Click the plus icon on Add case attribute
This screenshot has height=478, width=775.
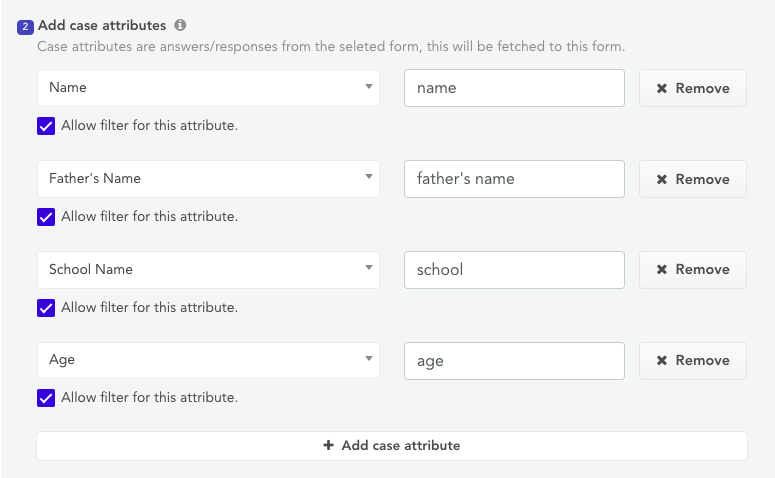coord(328,446)
